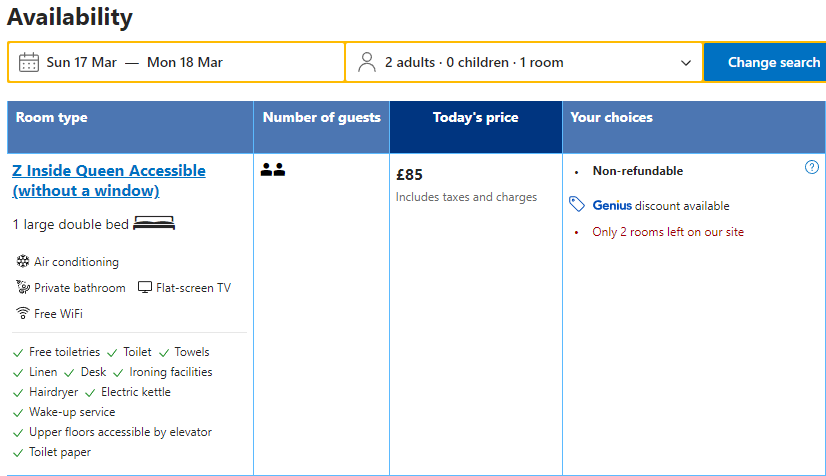Open the non-refundable help question mark
This screenshot has width=826, height=476.
[x=812, y=168]
